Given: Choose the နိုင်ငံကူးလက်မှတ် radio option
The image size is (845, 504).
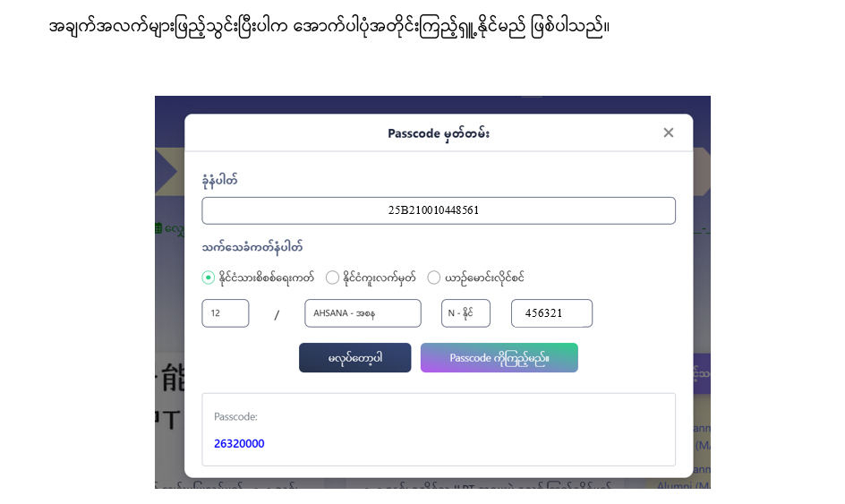Looking at the screenshot, I should click(x=332, y=278).
